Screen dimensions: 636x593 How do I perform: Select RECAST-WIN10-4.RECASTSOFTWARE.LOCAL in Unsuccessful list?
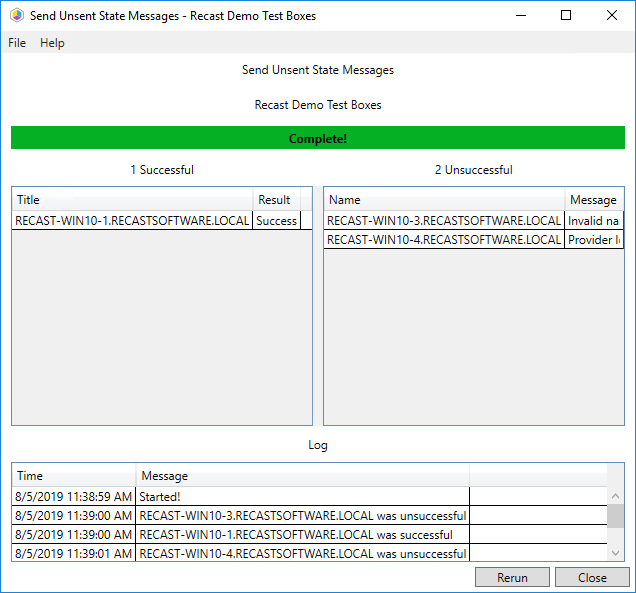pos(444,240)
